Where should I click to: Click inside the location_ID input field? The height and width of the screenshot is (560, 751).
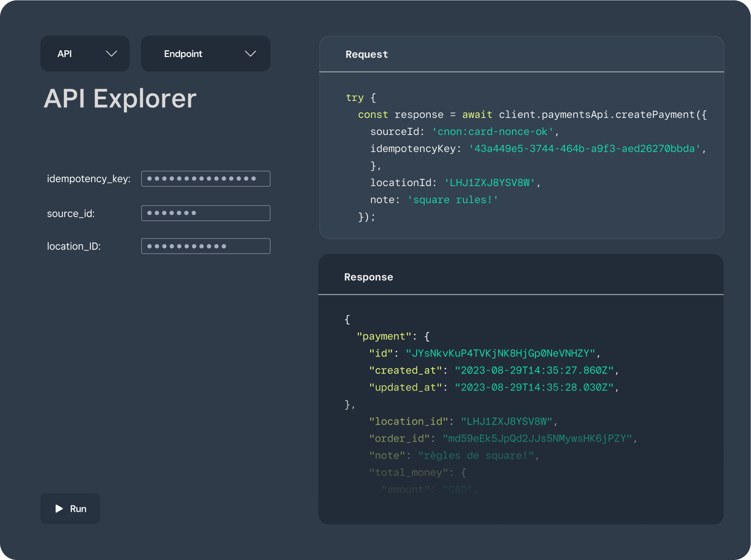click(x=205, y=246)
